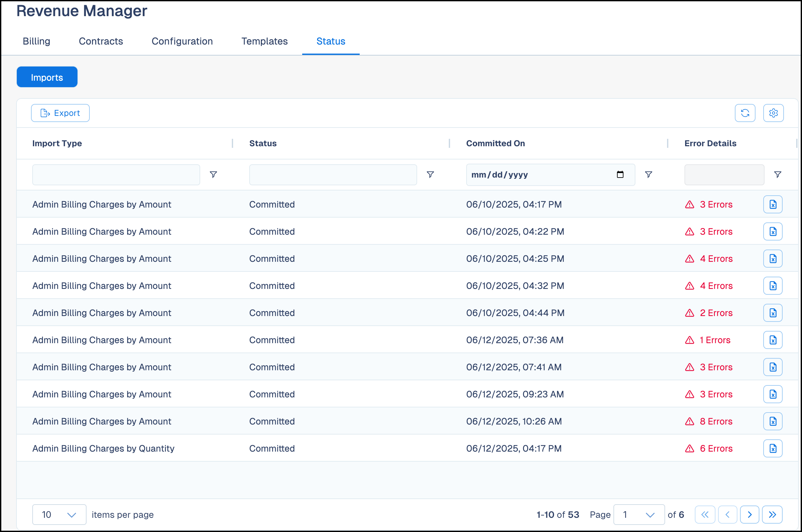
Task: Download error file for 07:36 AM row
Action: (773, 340)
